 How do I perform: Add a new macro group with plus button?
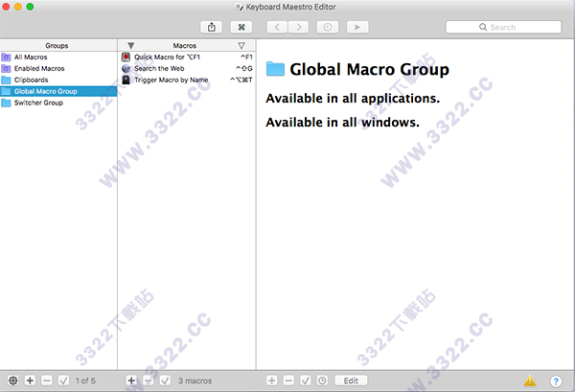coord(30,380)
